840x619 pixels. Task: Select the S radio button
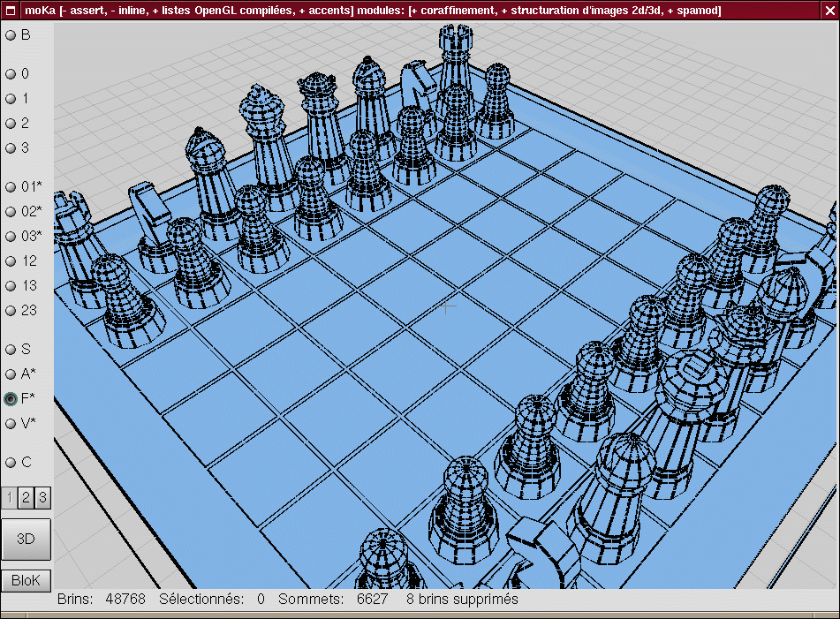11,350
